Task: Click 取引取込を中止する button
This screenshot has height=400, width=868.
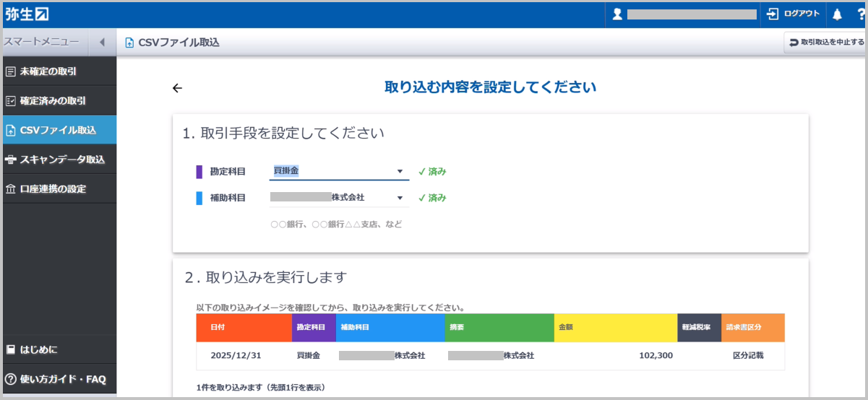Action: (825, 42)
